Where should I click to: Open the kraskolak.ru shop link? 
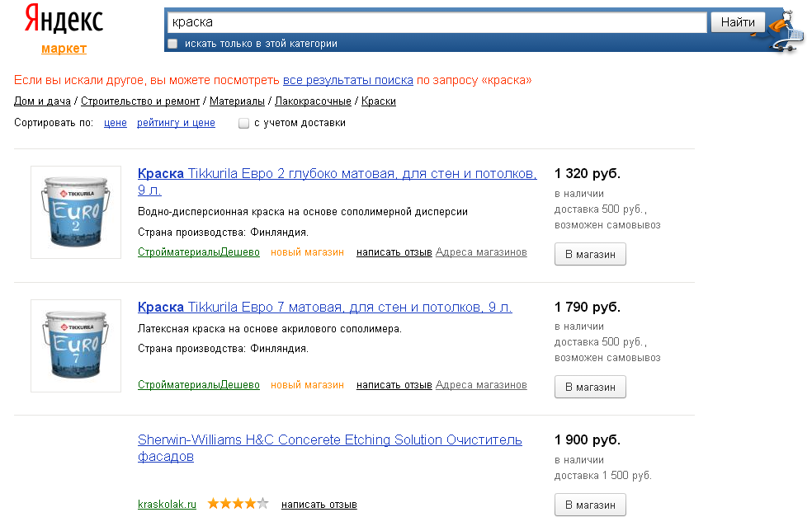click(x=167, y=504)
